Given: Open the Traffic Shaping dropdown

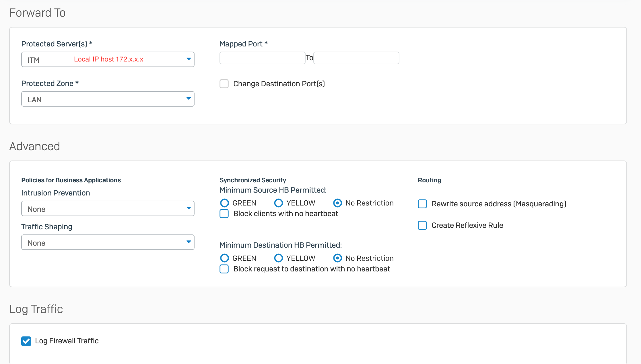Looking at the screenshot, I should [108, 242].
